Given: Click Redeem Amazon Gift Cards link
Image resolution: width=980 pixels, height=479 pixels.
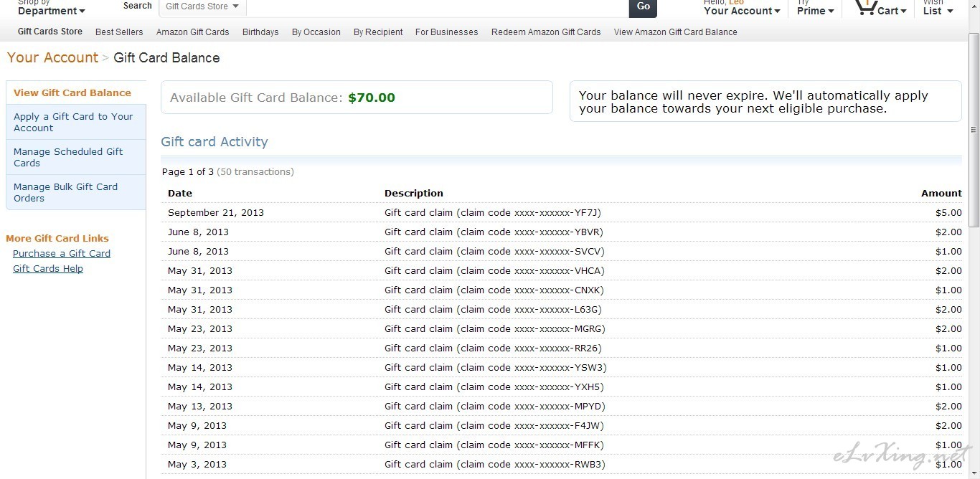Looking at the screenshot, I should pos(546,32).
